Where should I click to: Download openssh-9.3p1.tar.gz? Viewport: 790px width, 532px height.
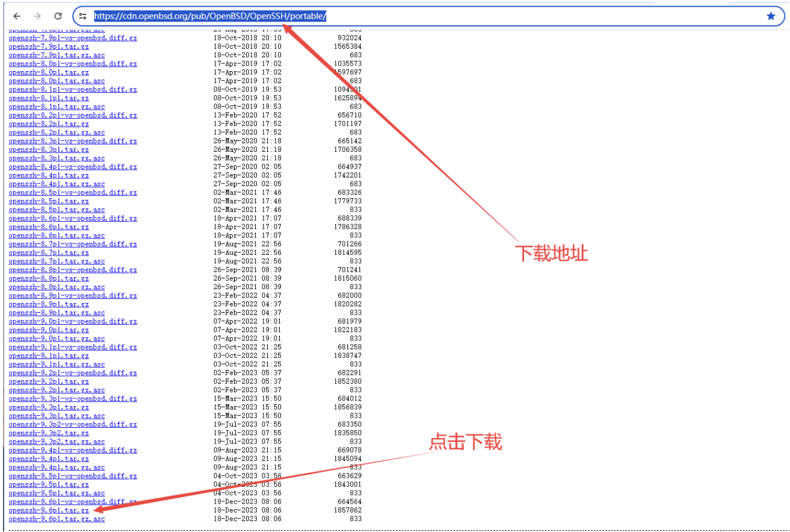(49, 407)
